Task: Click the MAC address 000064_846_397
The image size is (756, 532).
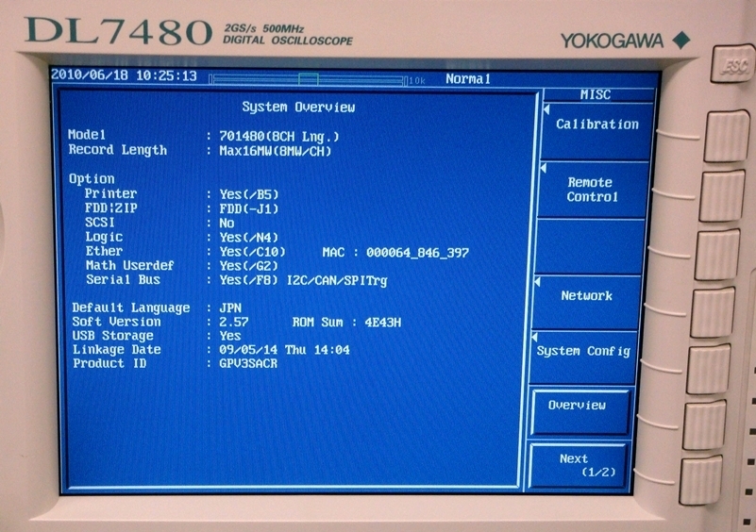Action: pyautogui.click(x=417, y=253)
